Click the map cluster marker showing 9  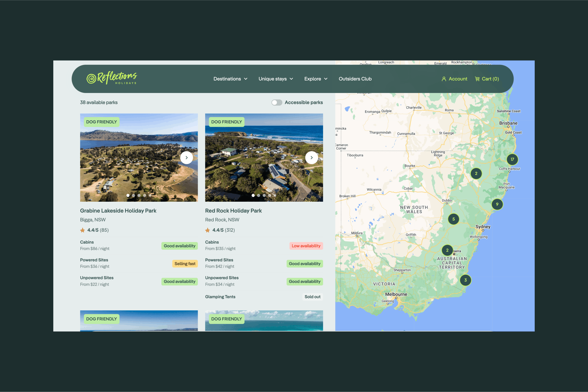pos(497,204)
